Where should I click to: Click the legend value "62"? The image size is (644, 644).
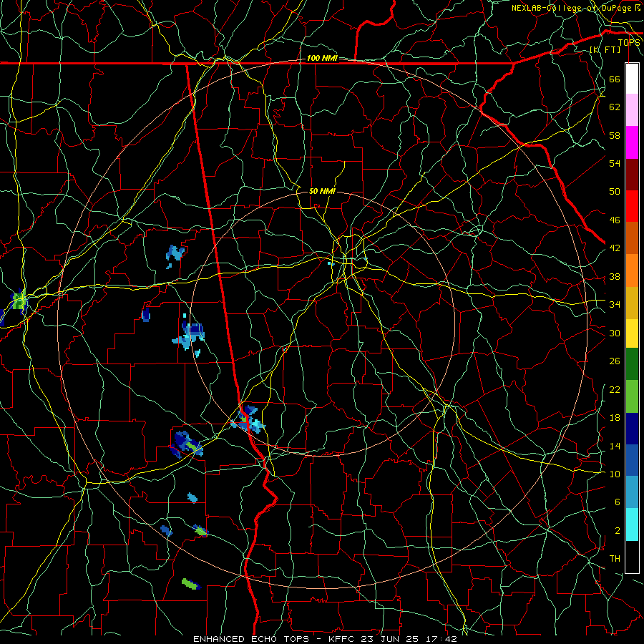[x=615, y=107]
